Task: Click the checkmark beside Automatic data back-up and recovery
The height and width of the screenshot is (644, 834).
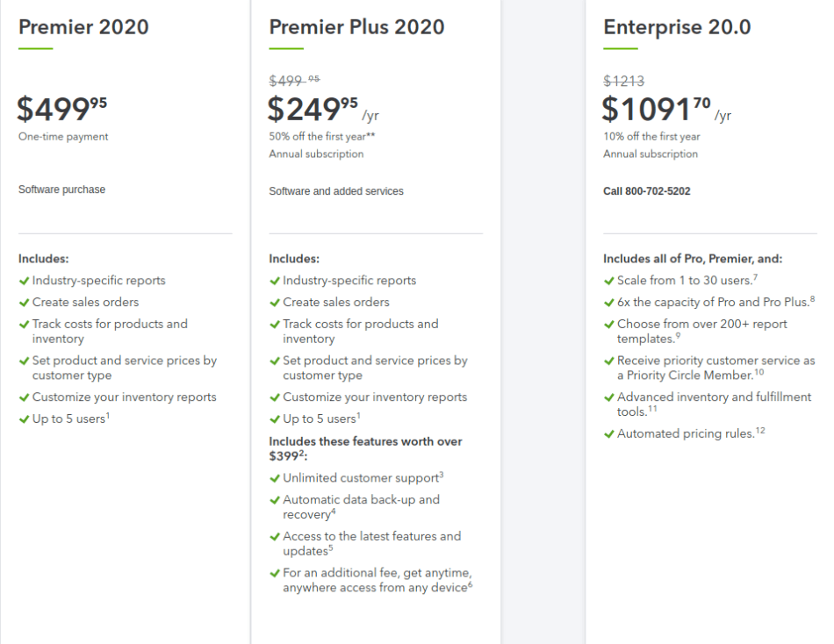Action: (x=275, y=500)
